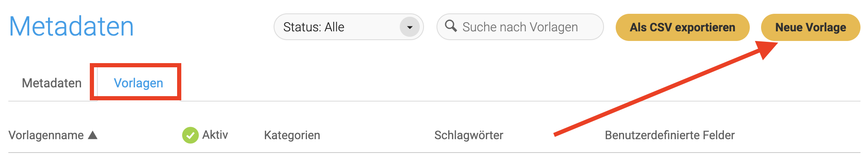Click the Benutzerdefinierte Felder column header

pyautogui.click(x=670, y=135)
